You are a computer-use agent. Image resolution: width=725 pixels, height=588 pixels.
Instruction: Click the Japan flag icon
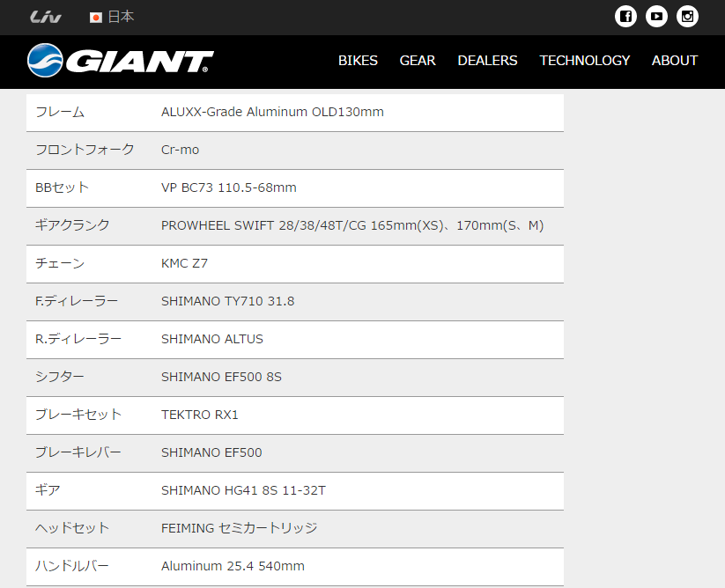(x=96, y=18)
